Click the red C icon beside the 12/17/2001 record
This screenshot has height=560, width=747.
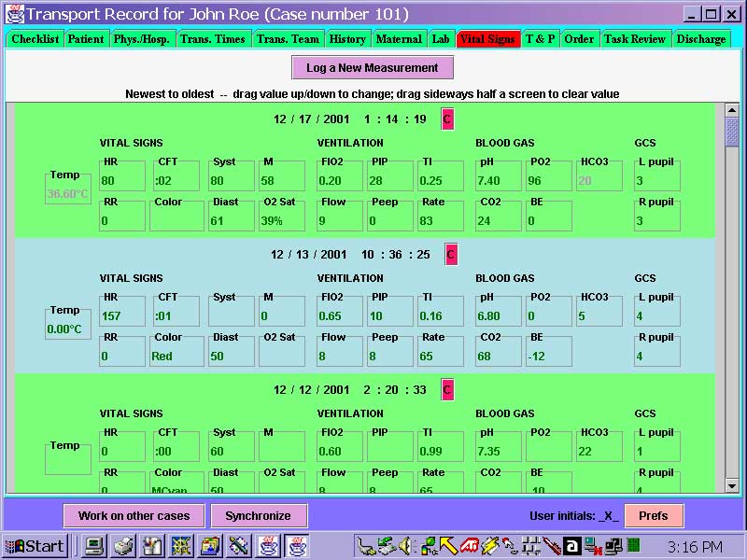pos(446,119)
